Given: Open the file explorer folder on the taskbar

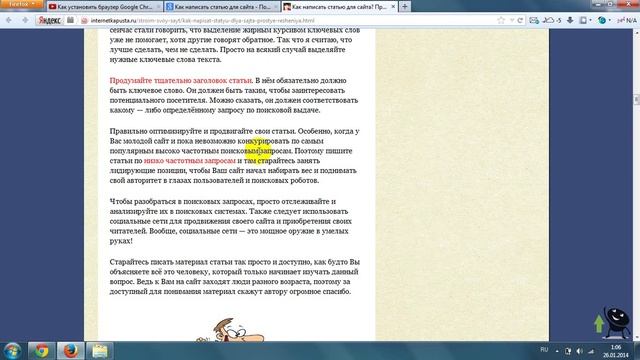Looking at the screenshot, I should click(99, 351).
